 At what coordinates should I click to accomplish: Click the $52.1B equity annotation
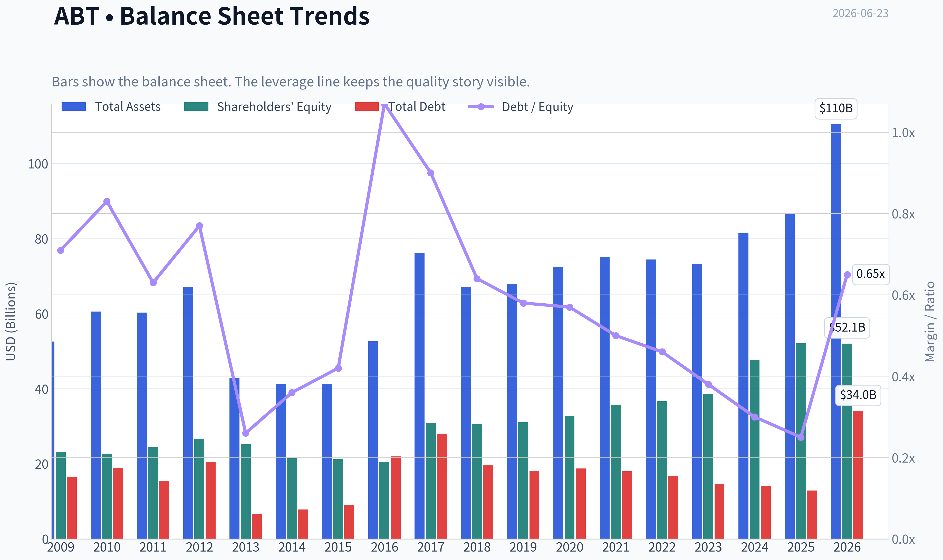pyautogui.click(x=847, y=327)
